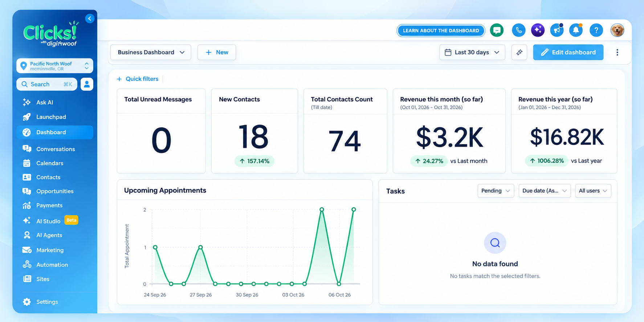The width and height of the screenshot is (644, 322).
Task: Click the Edit dashboard button
Action: [x=568, y=52]
